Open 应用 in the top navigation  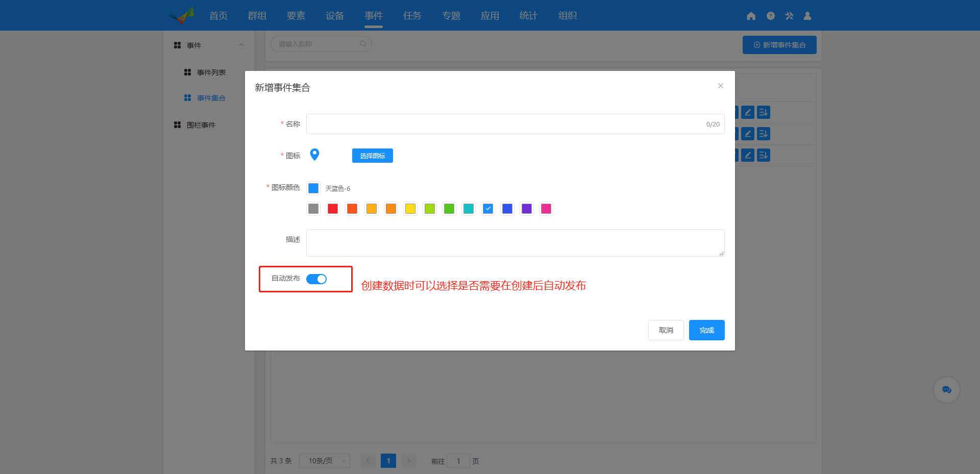coord(490,16)
